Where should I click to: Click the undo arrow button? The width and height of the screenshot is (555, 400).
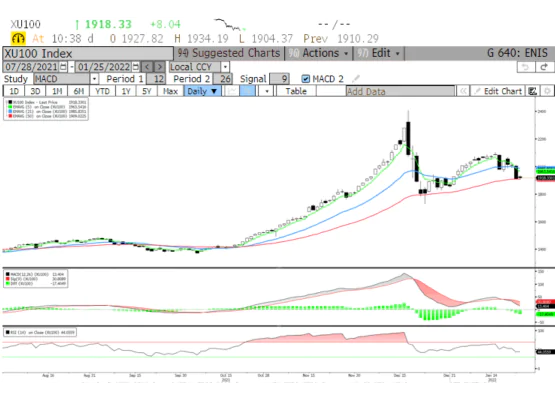point(526,67)
